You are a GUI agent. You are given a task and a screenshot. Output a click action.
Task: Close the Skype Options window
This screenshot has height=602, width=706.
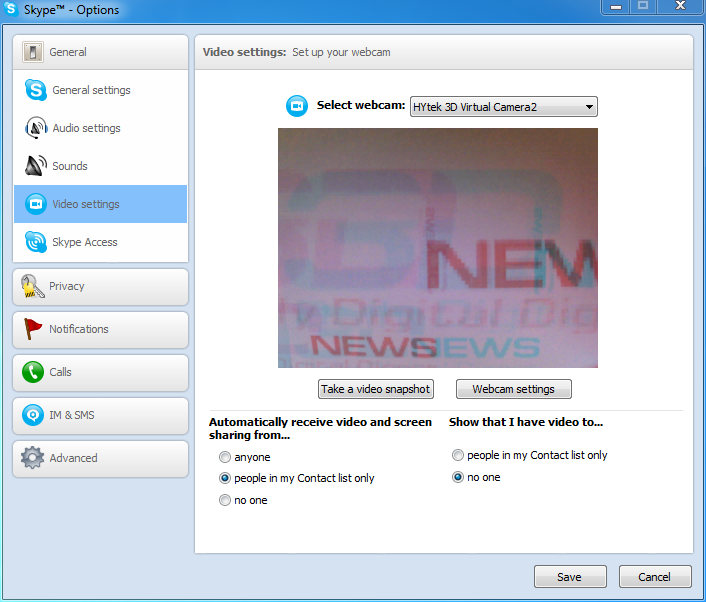point(680,6)
